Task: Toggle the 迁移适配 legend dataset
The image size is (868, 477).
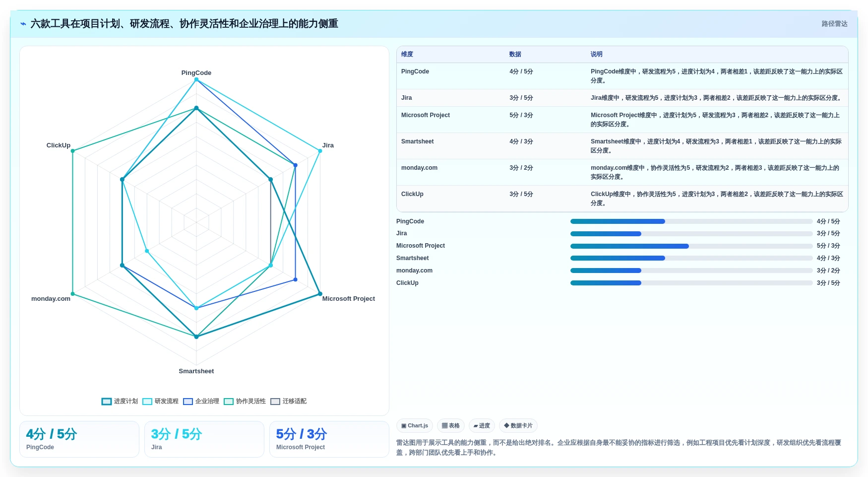Action: click(288, 401)
